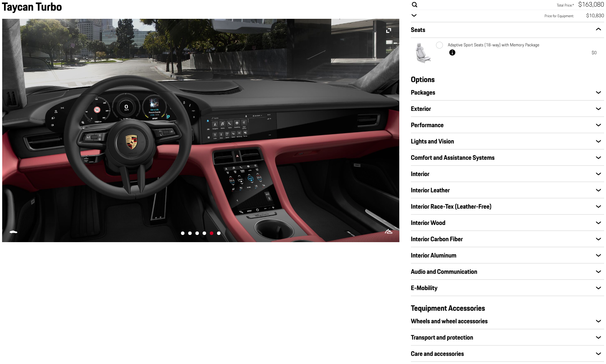Open Wheels and wheel accessories
This screenshot has width=606, height=364.
pos(598,321)
